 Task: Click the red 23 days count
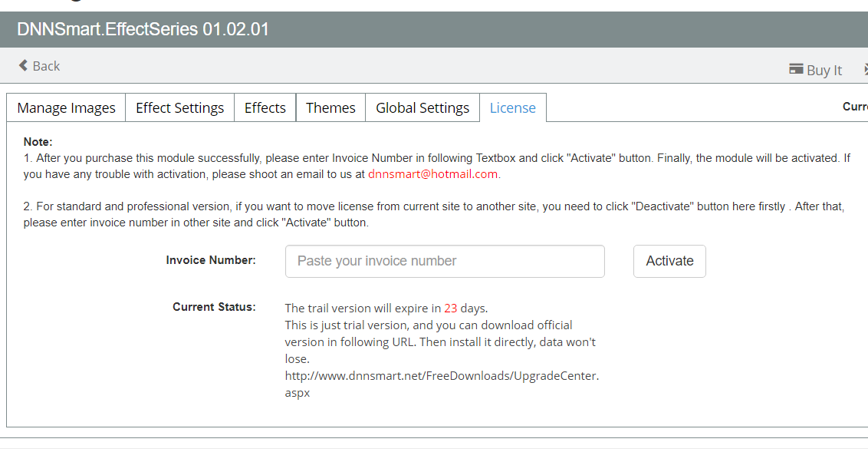tap(451, 308)
